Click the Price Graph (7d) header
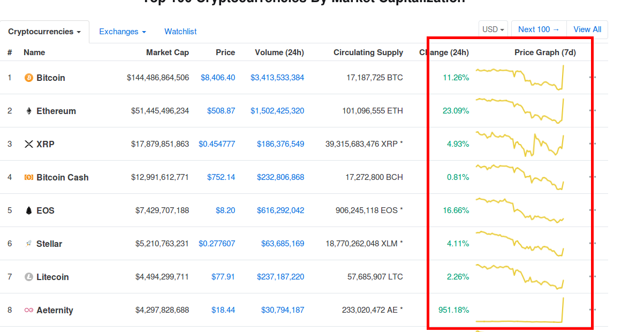644x332 pixels. [545, 52]
